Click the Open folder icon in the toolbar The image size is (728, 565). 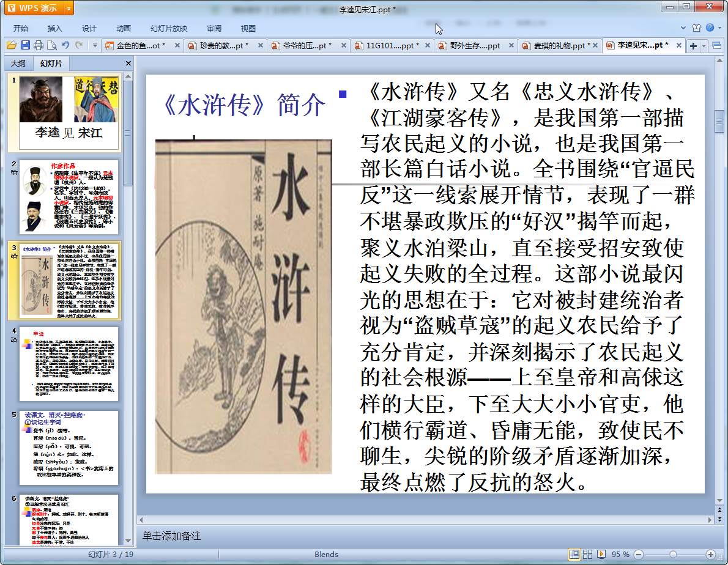(x=12, y=45)
